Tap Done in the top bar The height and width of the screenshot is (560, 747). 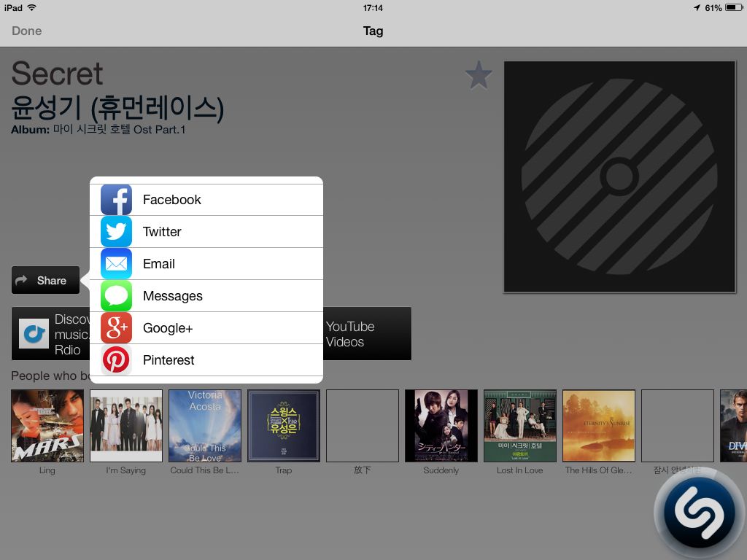tap(27, 31)
